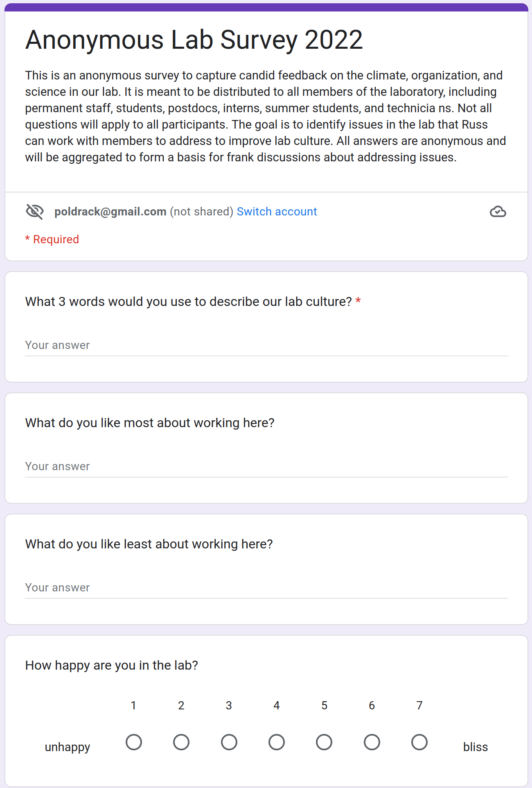The image size is (532, 788).
Task: Click the bliss scale label
Action: pos(475,747)
